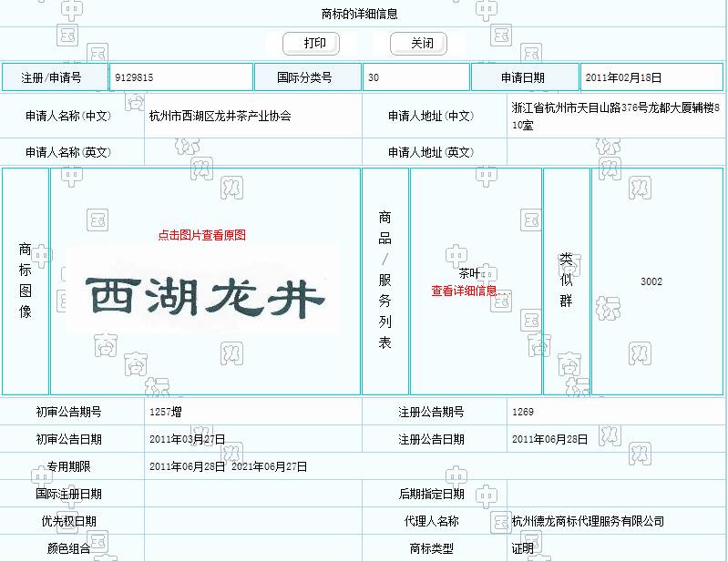Click the 代理人名称 label
The width and height of the screenshot is (728, 562).
tap(431, 521)
